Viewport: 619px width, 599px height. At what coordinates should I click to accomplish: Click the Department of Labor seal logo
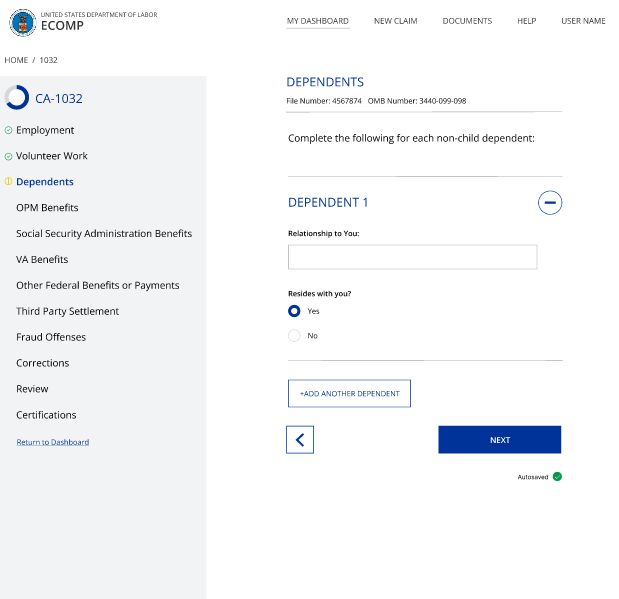point(23,23)
